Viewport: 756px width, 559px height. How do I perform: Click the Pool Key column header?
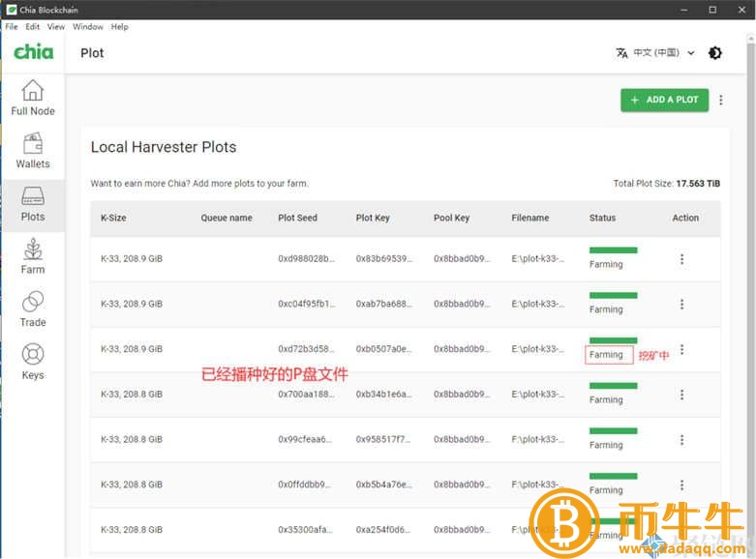pos(451,218)
